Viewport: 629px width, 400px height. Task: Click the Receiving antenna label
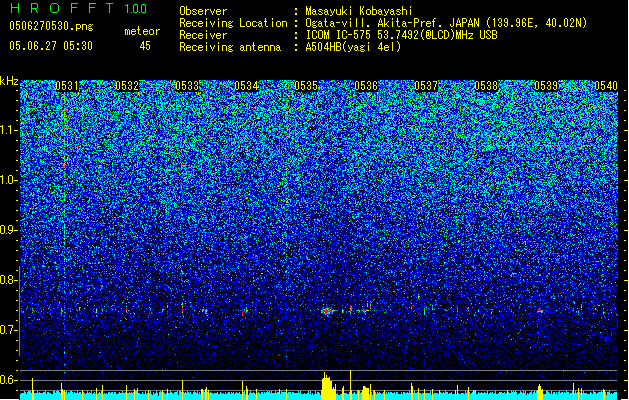(230, 47)
